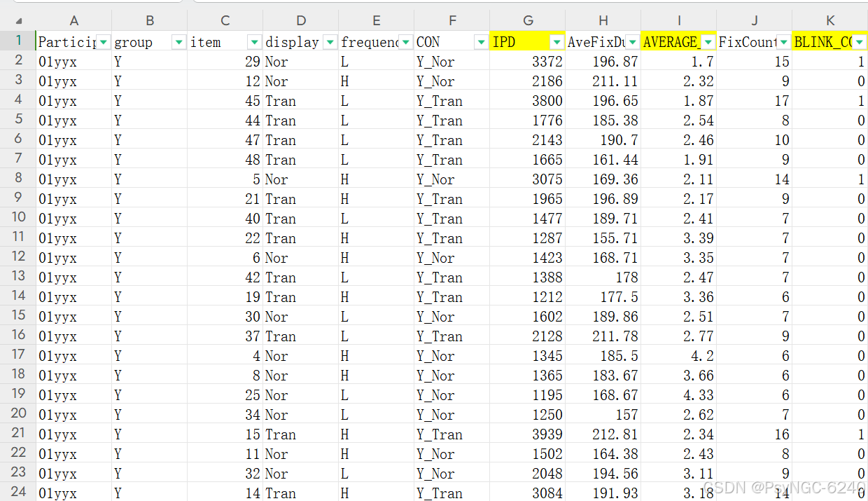
Task: Open the filter icon on the BLINK column
Action: coord(859,41)
